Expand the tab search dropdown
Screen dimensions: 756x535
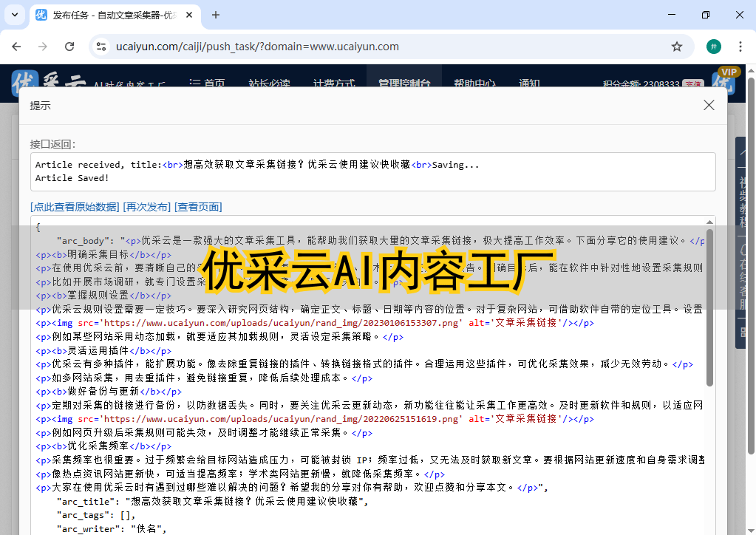(x=15, y=15)
